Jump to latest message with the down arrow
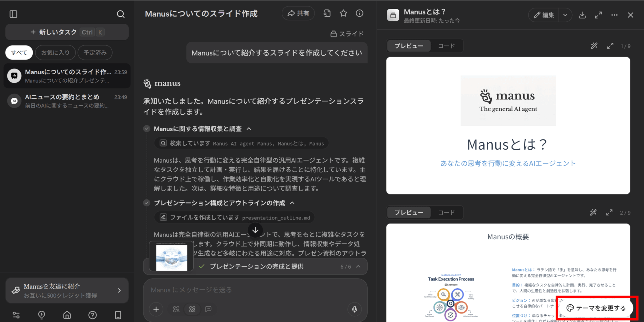This screenshot has height=322, width=644. [255, 230]
